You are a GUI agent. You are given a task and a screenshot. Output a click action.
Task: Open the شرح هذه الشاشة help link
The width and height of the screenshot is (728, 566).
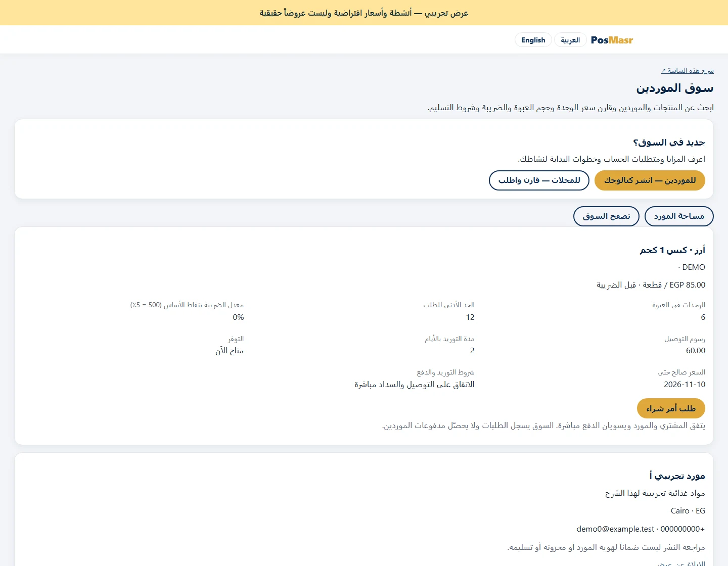click(x=687, y=71)
